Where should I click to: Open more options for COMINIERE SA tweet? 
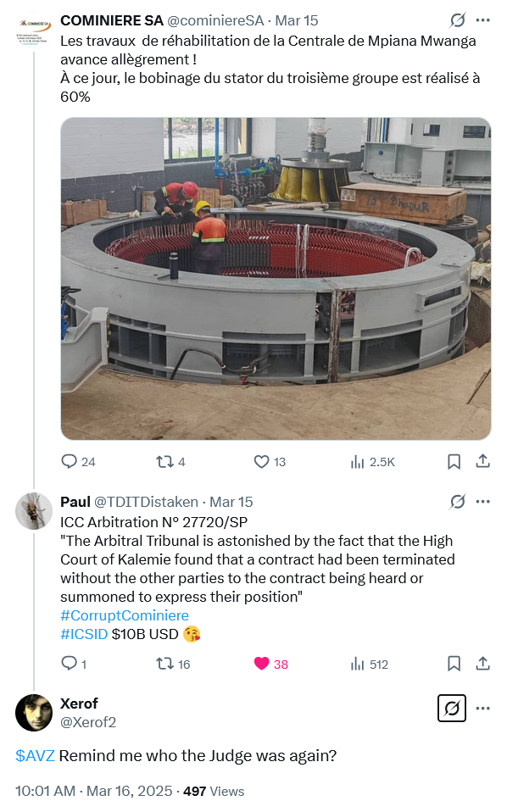pos(482,20)
